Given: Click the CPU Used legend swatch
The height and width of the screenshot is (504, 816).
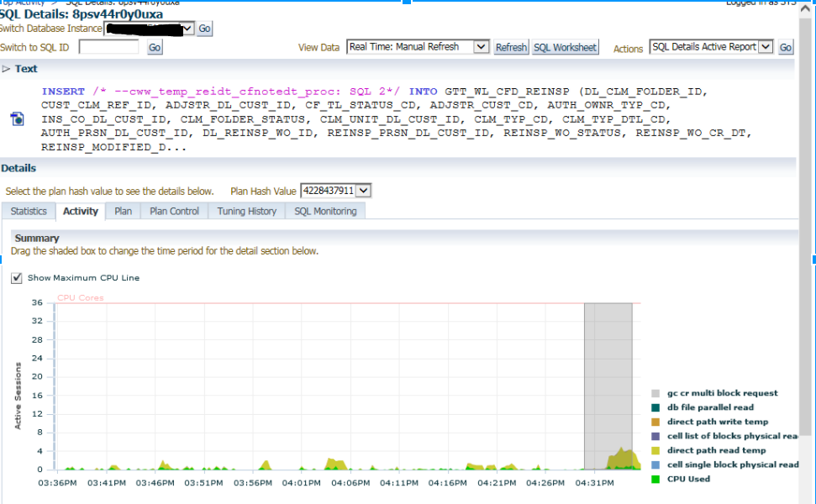Looking at the screenshot, I should point(655,479).
